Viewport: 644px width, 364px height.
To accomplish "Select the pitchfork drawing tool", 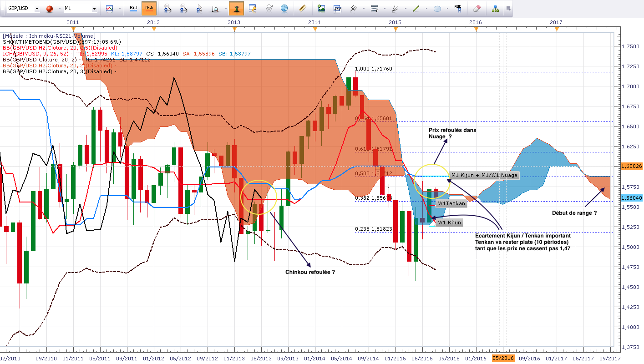I will tap(353, 8).
